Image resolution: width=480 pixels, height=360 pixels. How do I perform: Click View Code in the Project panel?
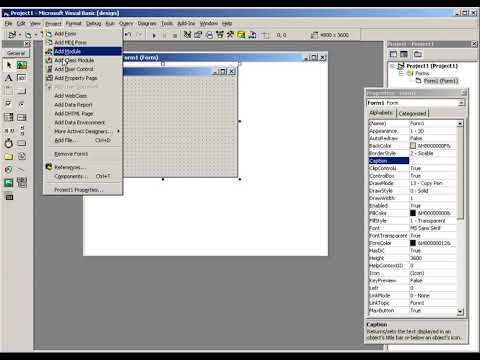click(x=393, y=54)
